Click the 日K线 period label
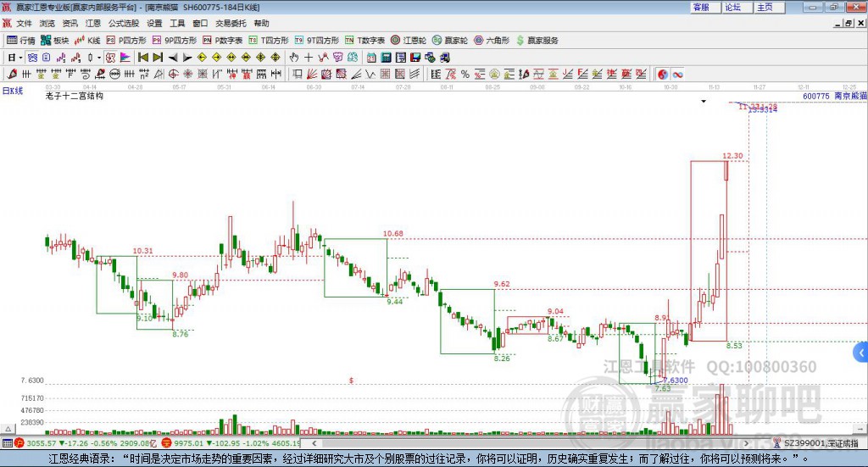The image size is (868, 467). (13, 91)
